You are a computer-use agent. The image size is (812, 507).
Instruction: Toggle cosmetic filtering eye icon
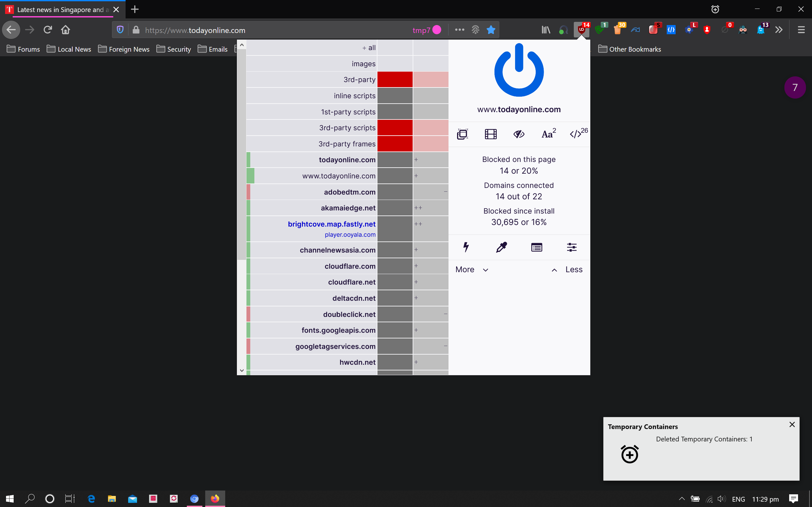519,134
